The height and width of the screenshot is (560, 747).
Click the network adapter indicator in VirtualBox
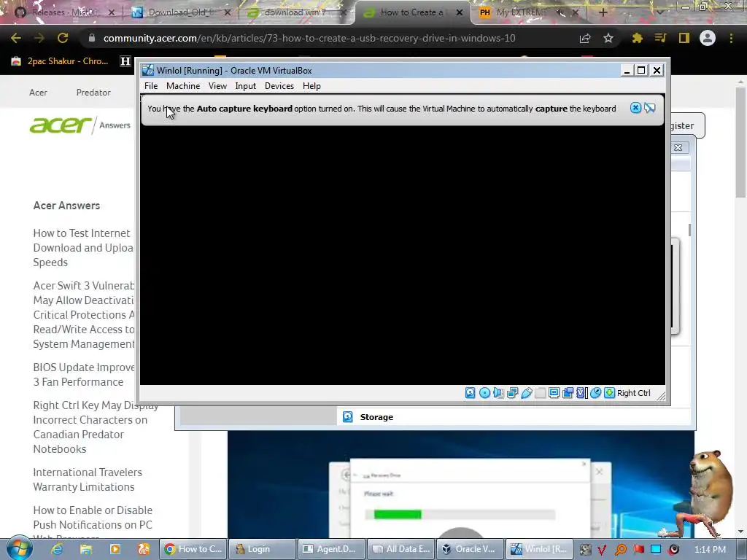point(513,393)
